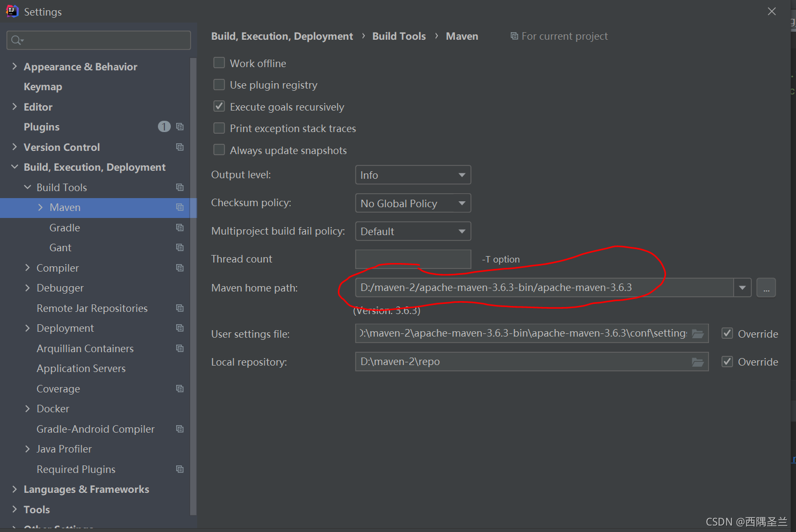
Task: Click project-level icon beside Gradle-Android Compiler
Action: 180,429
